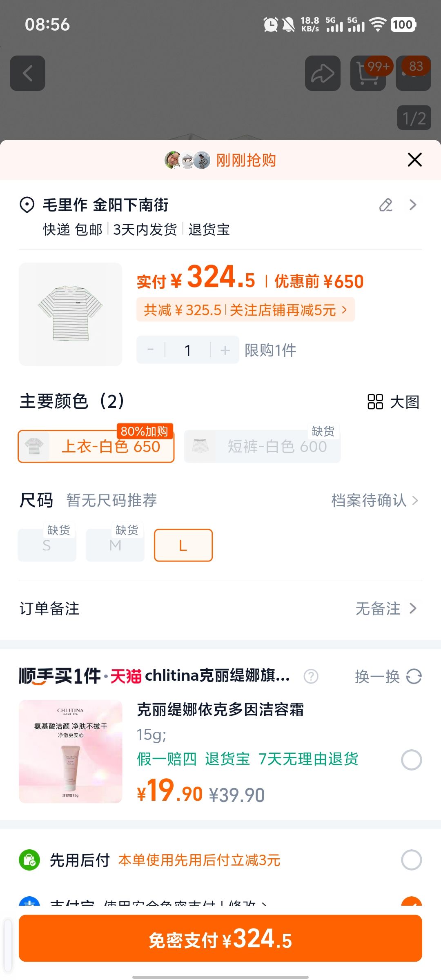
Task: Open the shopping cart icon
Action: 368,73
